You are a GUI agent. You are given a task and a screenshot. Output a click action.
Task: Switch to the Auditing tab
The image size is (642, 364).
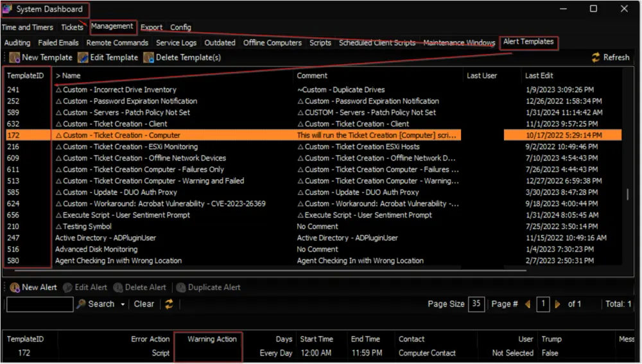pos(17,42)
